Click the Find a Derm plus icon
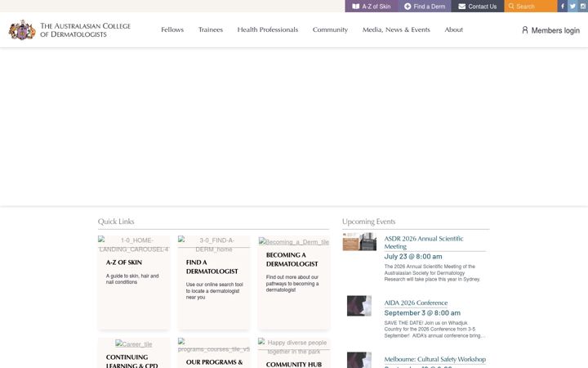This screenshot has width=588, height=368. (408, 7)
